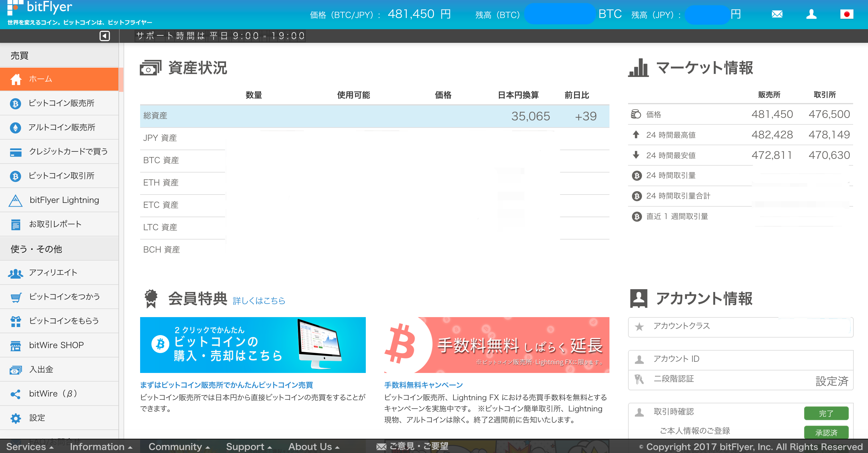Click the header BTC/JPY price 481,450 円
Screen dimensions: 868x453
pos(419,14)
